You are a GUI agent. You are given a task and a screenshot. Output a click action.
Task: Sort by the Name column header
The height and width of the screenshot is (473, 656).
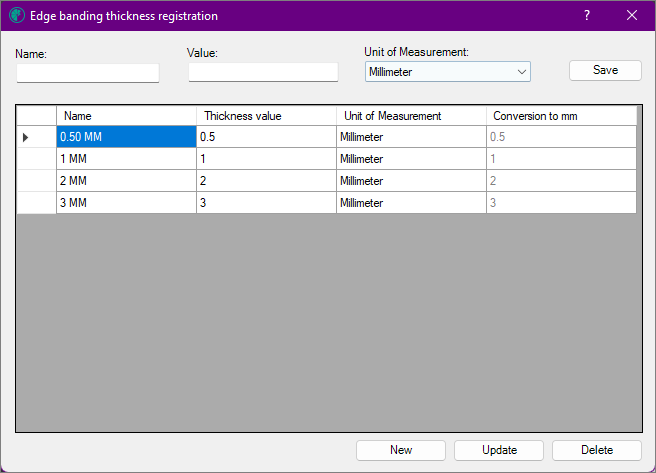tap(126, 116)
